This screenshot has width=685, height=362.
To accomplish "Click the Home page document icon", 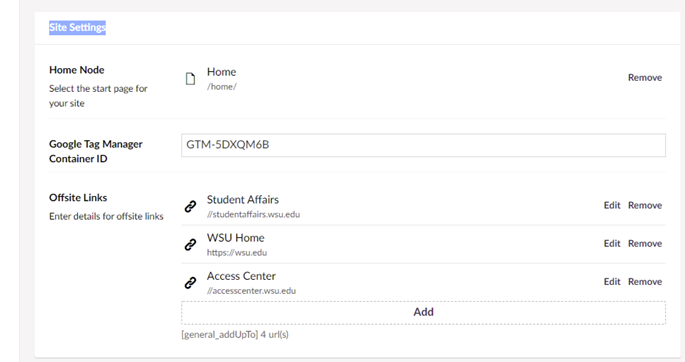I will (x=190, y=79).
